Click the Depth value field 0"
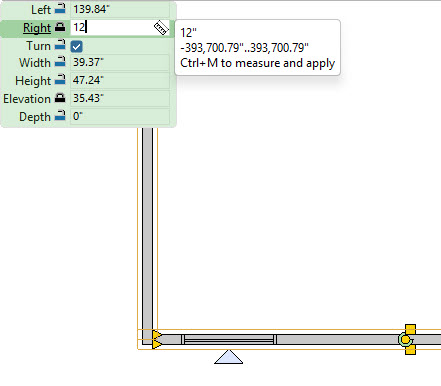Screen dimensions: 441x386 [120, 116]
